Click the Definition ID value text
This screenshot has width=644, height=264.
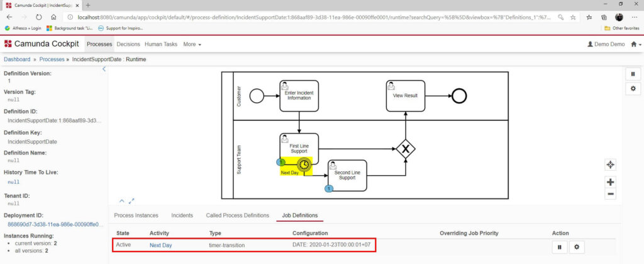pos(55,121)
